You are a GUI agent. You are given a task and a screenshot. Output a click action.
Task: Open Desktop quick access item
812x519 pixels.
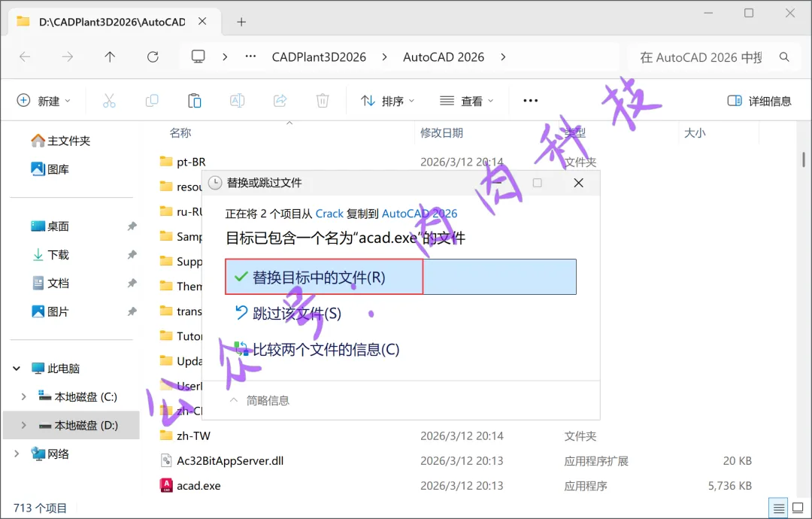coord(50,226)
